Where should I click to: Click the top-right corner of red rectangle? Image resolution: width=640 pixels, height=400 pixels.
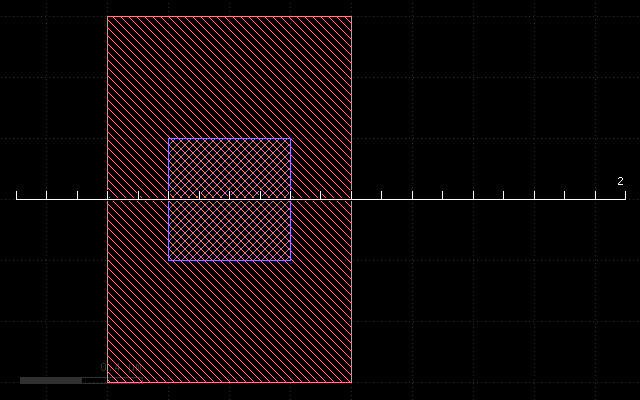[x=352, y=16]
